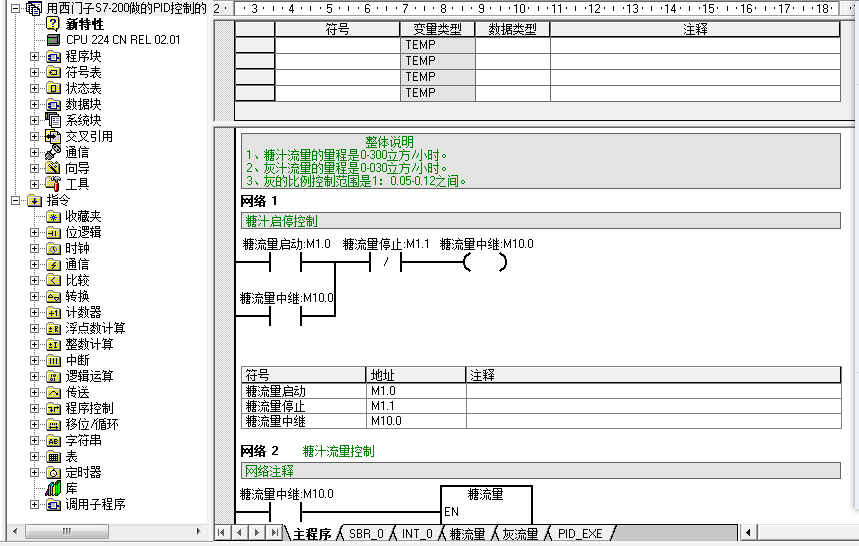
Task: Expand the 调用子程序 node
Action: [x=35, y=504]
